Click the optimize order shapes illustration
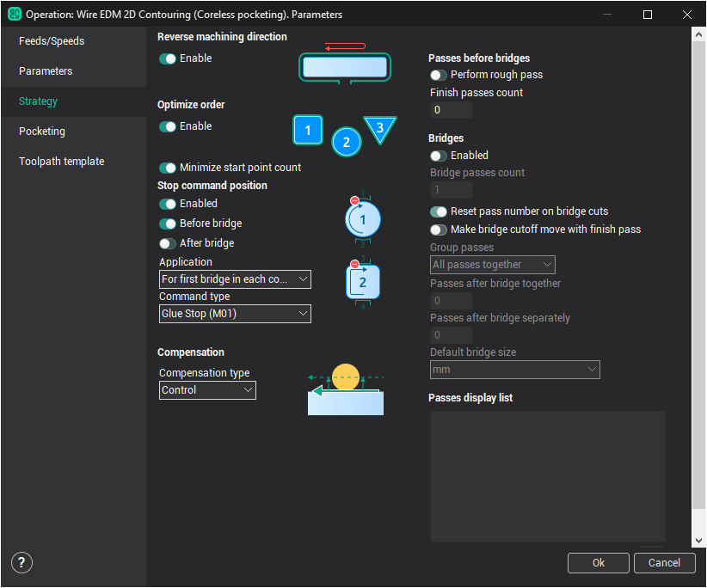This screenshot has width=707, height=588. [344, 134]
